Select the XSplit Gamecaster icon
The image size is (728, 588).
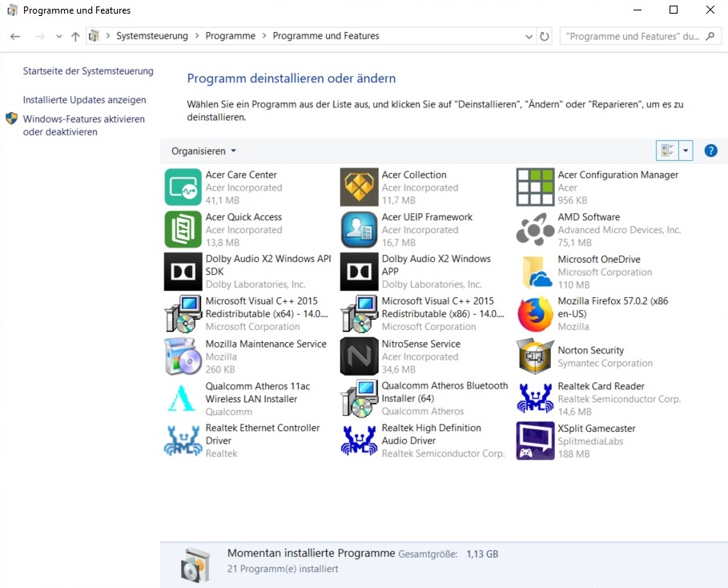[x=535, y=441]
